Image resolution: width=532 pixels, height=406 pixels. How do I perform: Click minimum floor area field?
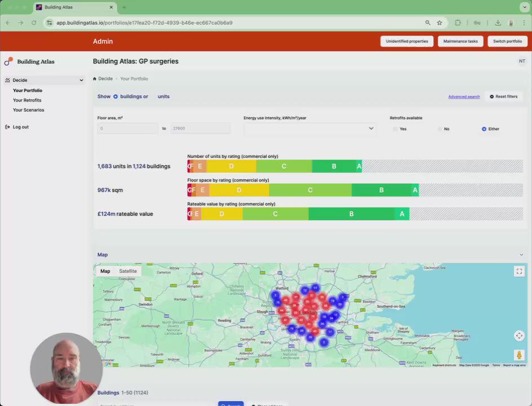click(127, 129)
